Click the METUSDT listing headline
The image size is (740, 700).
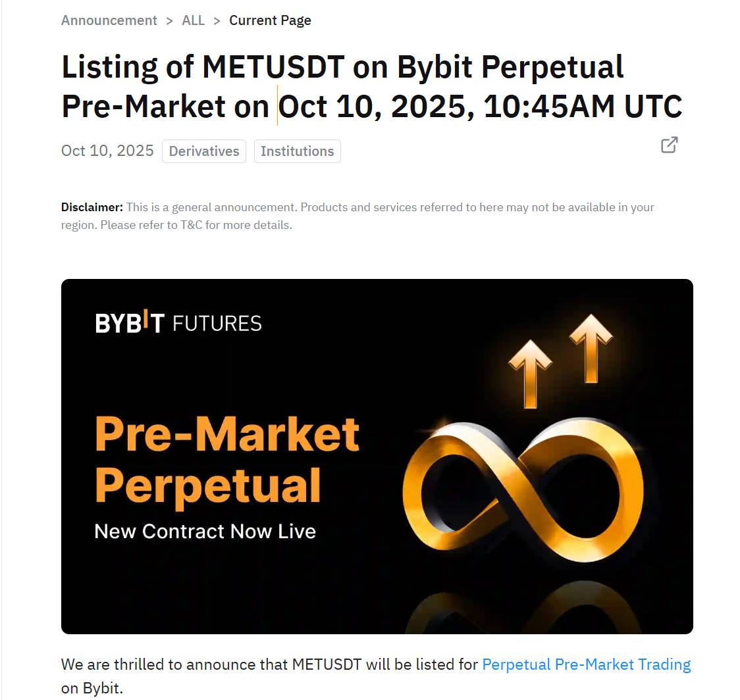(x=342, y=86)
